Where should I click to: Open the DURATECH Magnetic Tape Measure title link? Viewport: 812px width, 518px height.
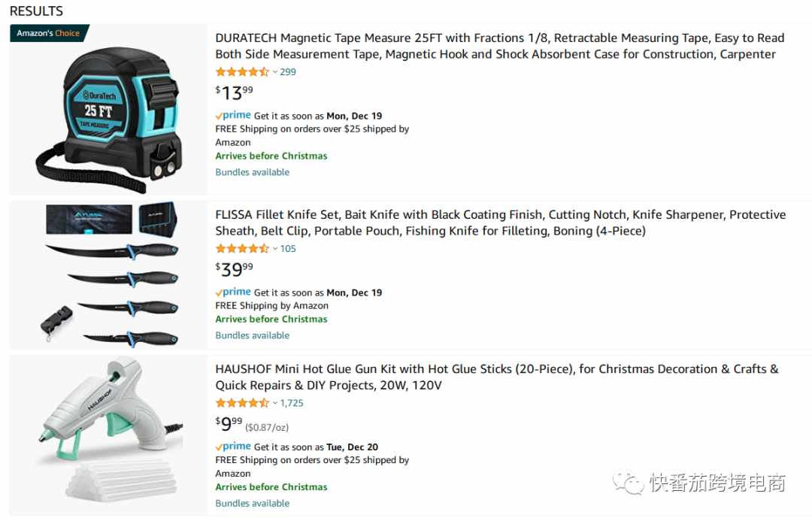(x=500, y=46)
